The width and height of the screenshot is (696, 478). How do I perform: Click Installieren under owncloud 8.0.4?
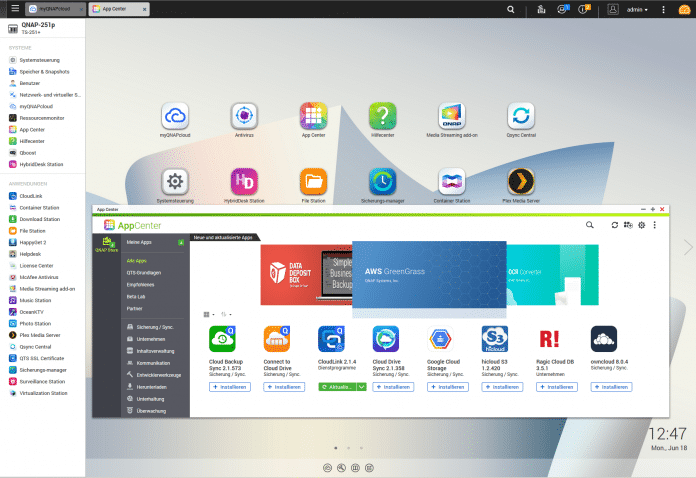(611, 386)
